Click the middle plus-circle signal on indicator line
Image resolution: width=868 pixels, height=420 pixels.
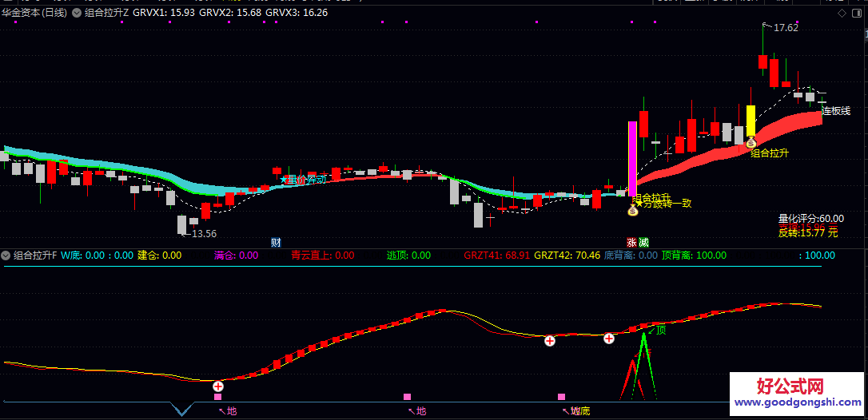tap(550, 341)
